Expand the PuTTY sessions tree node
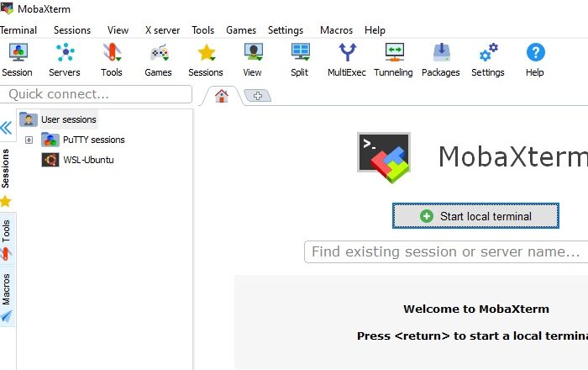The width and height of the screenshot is (588, 370). coord(29,140)
